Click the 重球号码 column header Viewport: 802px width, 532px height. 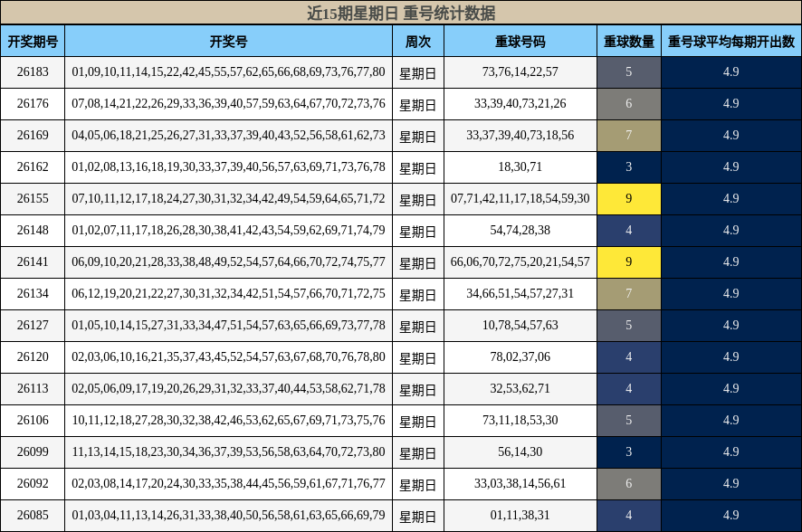pos(520,42)
